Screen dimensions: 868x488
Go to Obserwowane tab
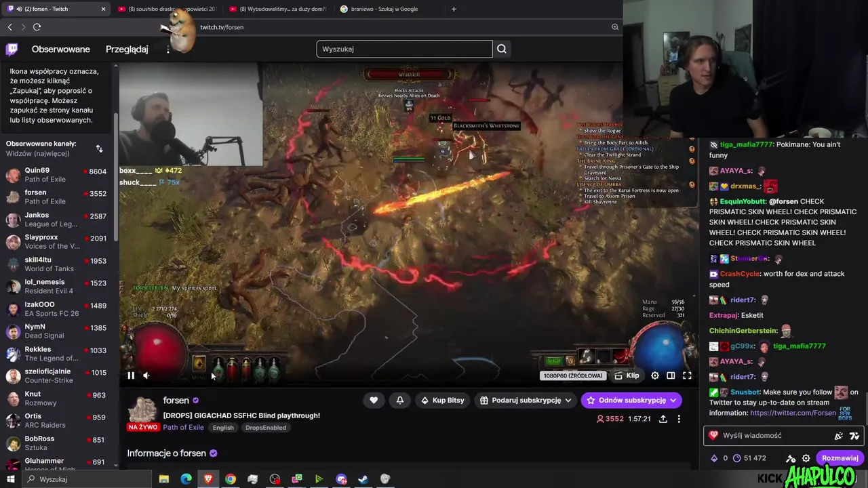[61, 49]
